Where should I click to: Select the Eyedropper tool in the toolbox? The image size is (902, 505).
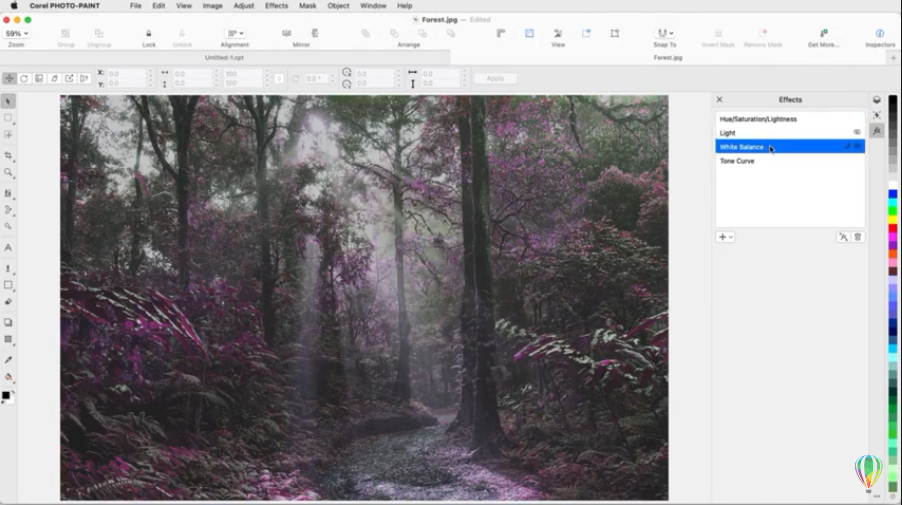coord(8,360)
